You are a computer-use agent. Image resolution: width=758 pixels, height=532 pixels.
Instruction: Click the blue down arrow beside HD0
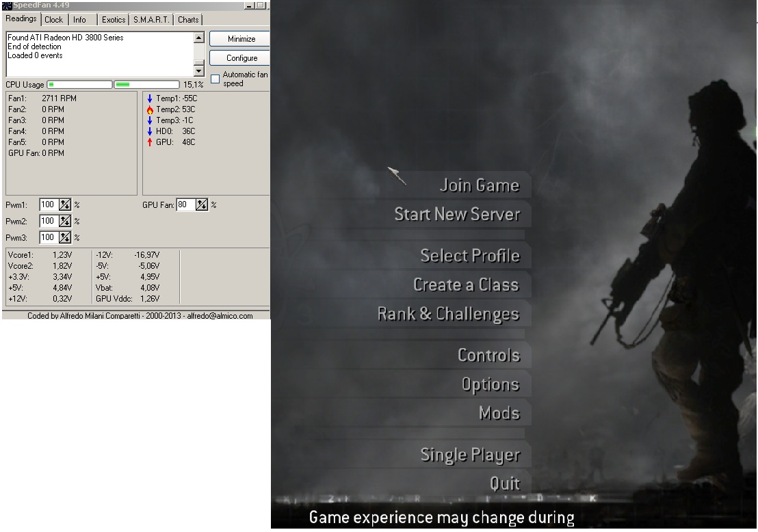coord(150,131)
